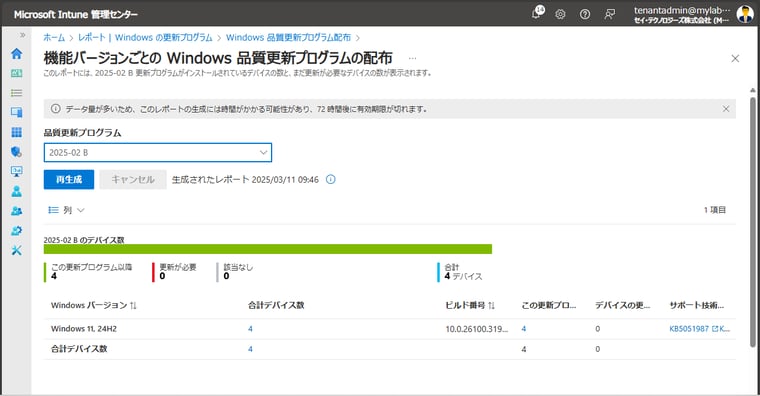The width and height of the screenshot is (760, 396).
Task: Open All services list icon in sidebar
Action: (x=16, y=93)
